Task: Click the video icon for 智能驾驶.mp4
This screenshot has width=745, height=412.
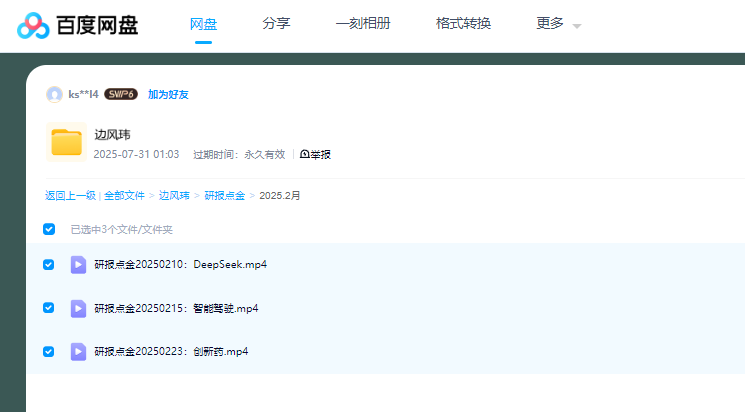Action: pyautogui.click(x=78, y=308)
